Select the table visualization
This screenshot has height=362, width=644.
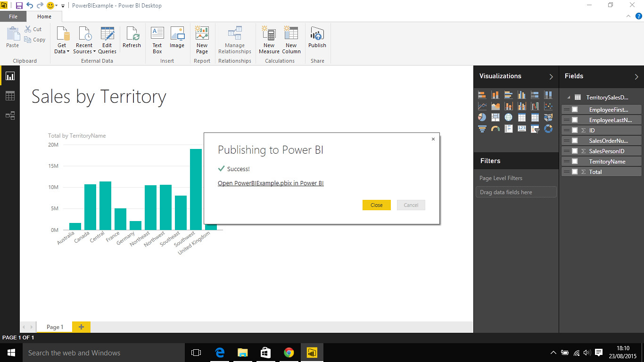521,117
